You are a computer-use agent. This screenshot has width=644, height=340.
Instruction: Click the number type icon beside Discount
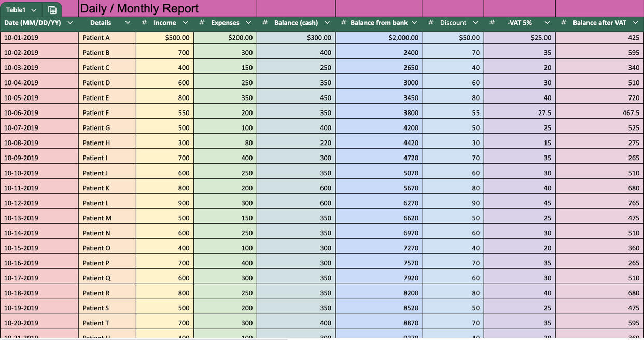(x=431, y=23)
